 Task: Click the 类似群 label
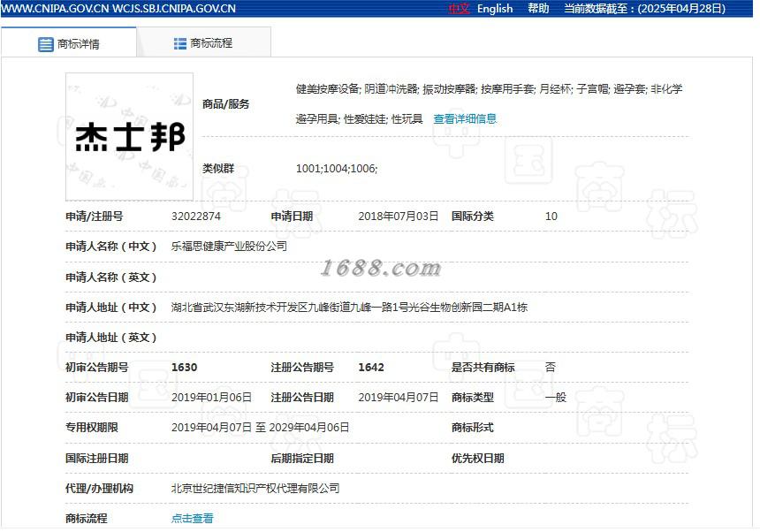click(x=218, y=169)
